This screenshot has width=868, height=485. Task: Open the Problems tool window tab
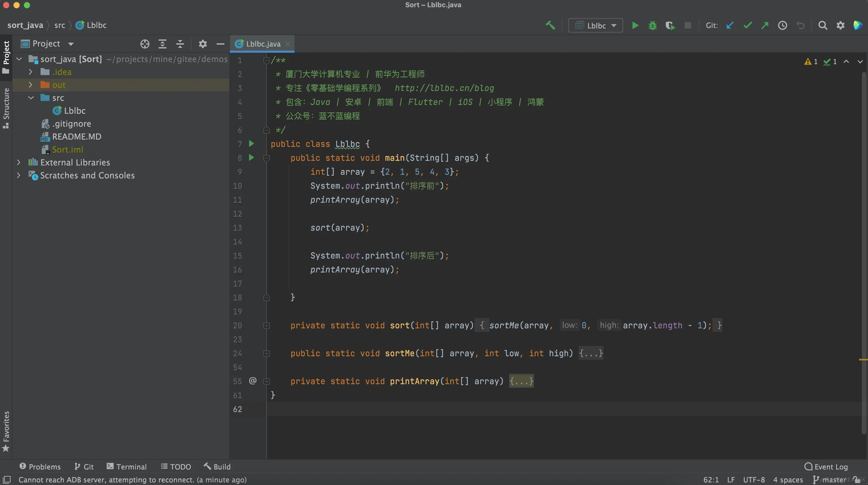click(40, 466)
